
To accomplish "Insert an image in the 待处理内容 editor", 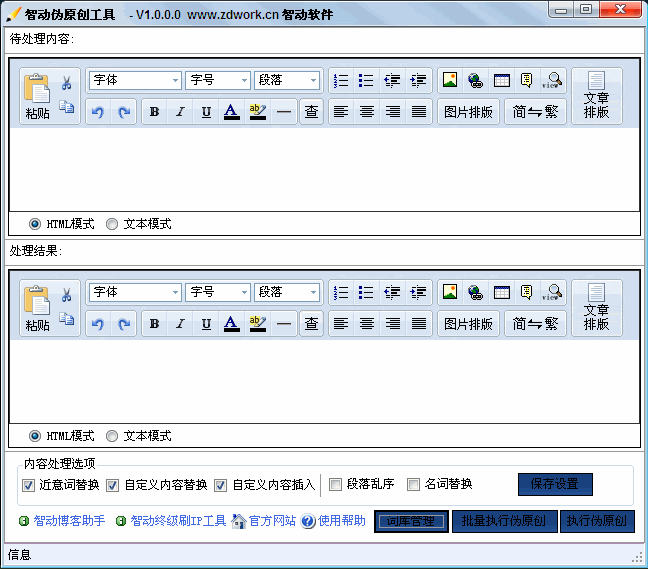I will 450,81.
